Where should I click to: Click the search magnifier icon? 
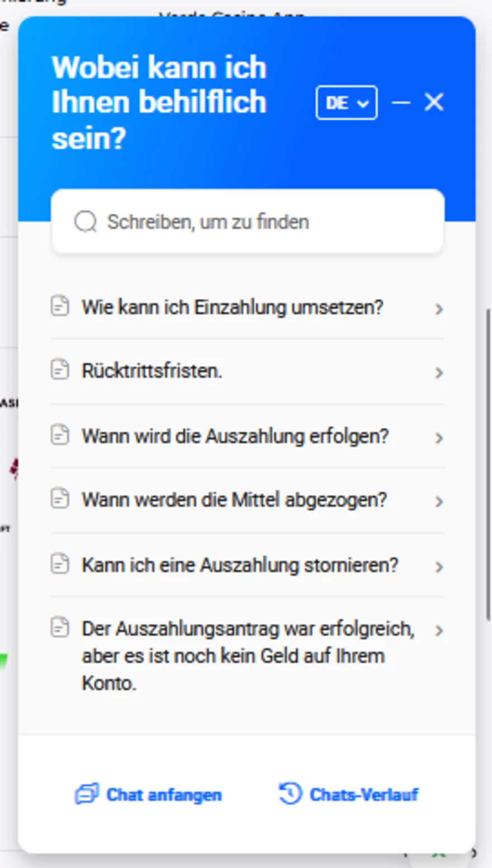pos(86,222)
